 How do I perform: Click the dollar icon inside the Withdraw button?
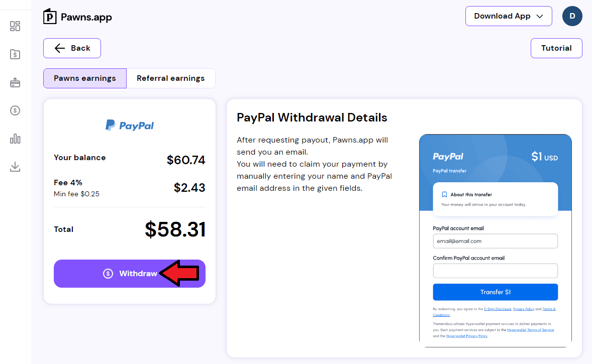point(107,273)
